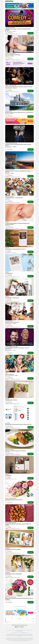Open the CineStar Kinoticket deal image
Viewport: 39px width, 644px height.
pyautogui.click(x=19, y=76)
